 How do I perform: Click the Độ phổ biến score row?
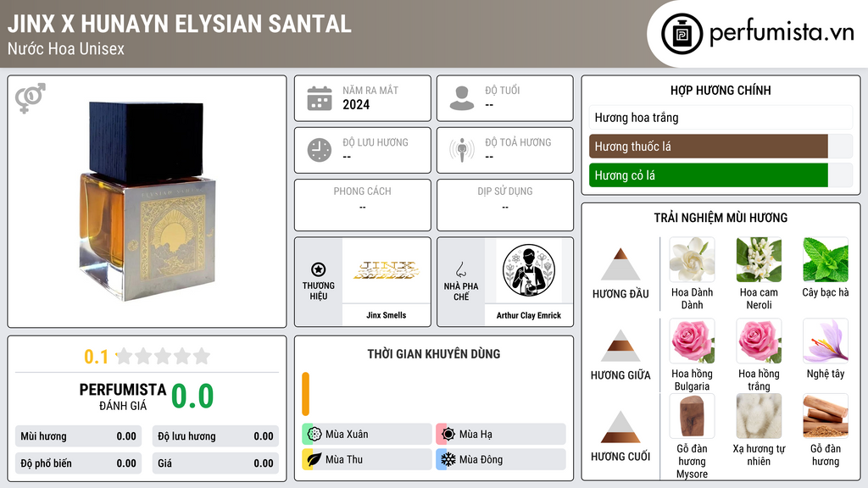click(x=79, y=463)
